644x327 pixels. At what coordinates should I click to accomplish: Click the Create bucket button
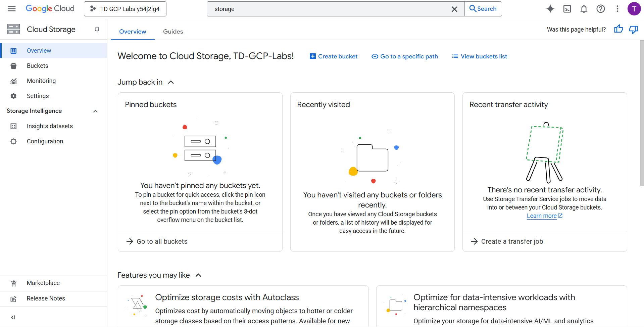click(x=334, y=56)
